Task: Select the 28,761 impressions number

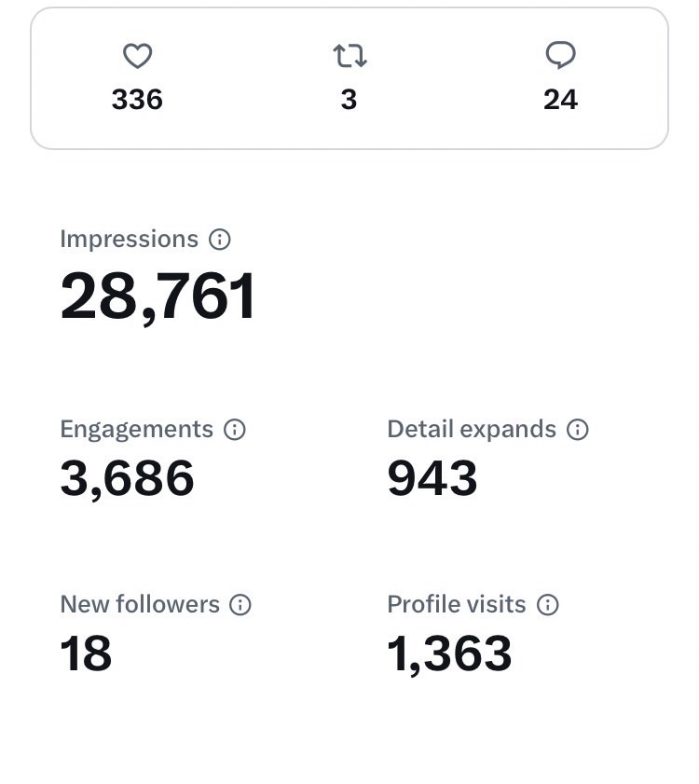Action: click(158, 296)
